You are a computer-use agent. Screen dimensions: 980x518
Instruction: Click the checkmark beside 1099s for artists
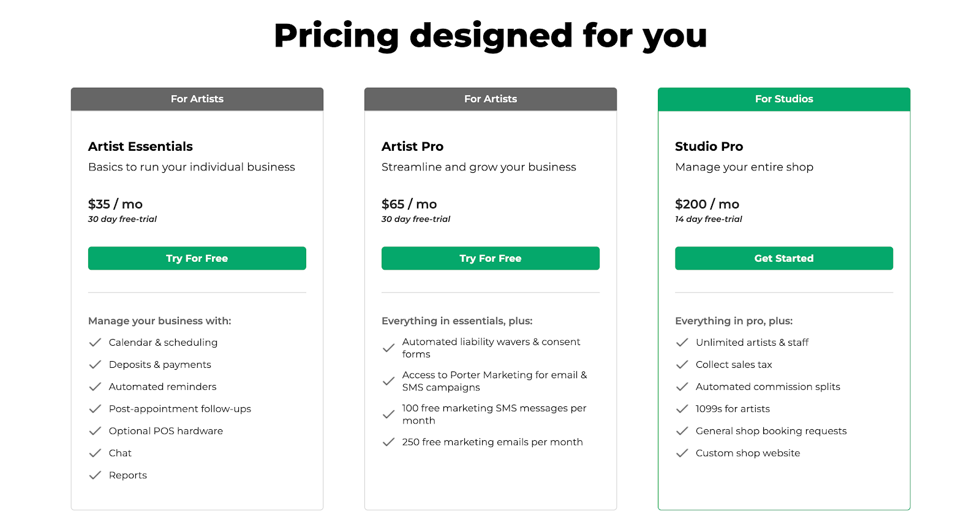tap(682, 408)
